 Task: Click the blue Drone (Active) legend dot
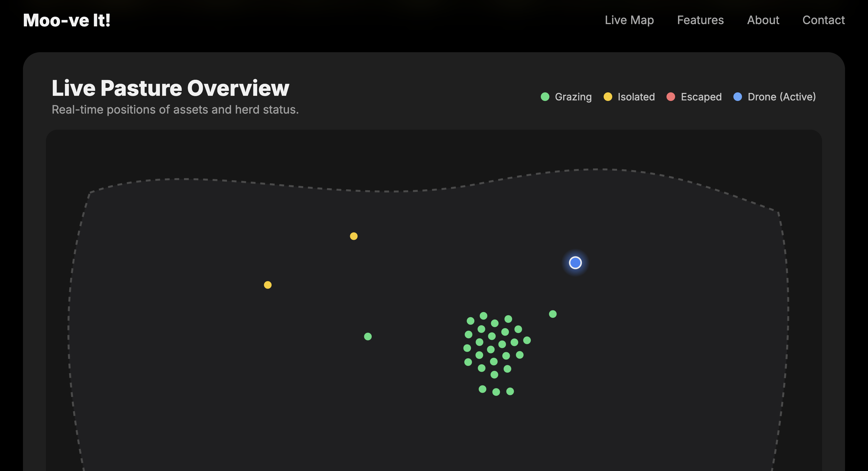click(738, 97)
